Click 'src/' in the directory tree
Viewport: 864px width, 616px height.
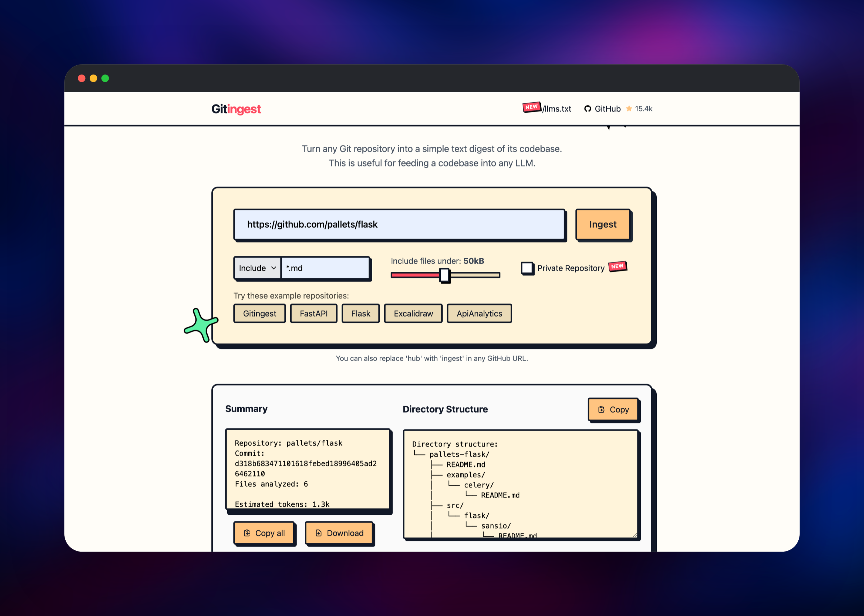tap(455, 506)
